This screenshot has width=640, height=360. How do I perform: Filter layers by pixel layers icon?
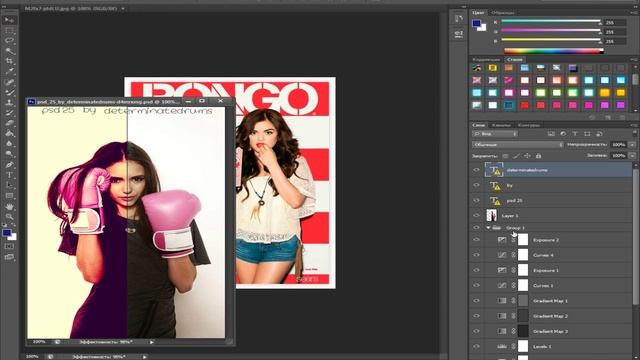(551, 133)
